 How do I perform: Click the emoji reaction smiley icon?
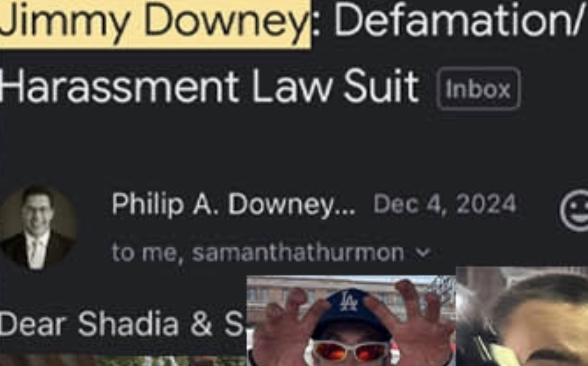[x=575, y=210]
